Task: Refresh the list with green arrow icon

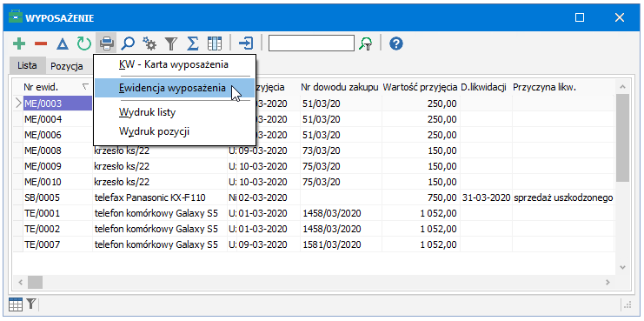Action: point(83,43)
